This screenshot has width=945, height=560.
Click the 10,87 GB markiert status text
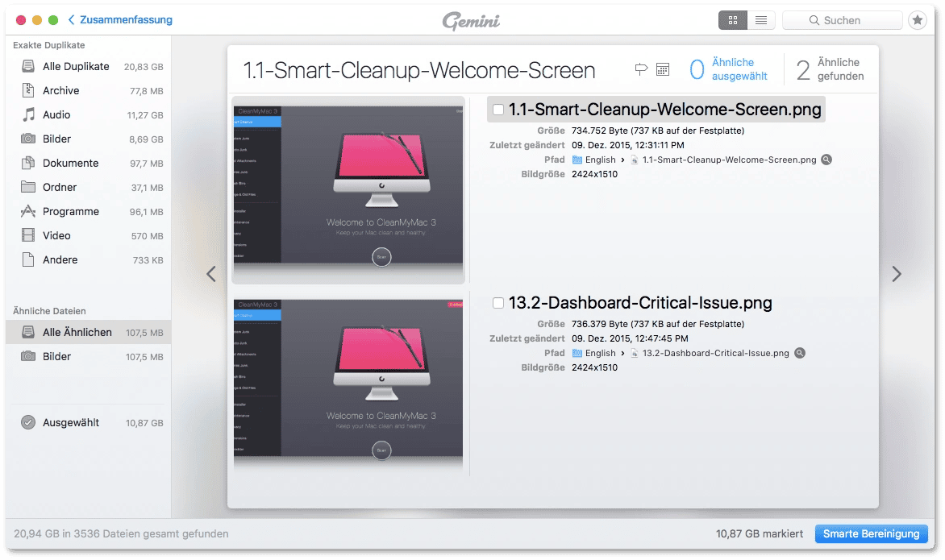pyautogui.click(x=760, y=533)
